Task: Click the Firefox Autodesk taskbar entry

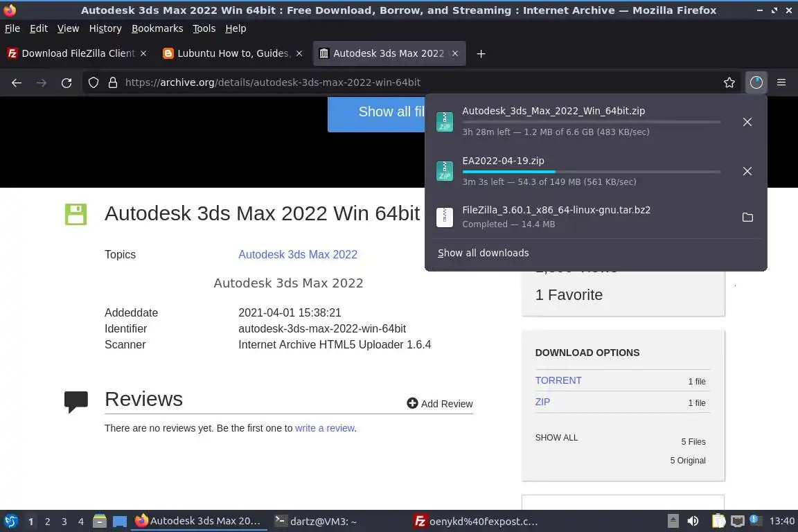Action: (x=199, y=522)
